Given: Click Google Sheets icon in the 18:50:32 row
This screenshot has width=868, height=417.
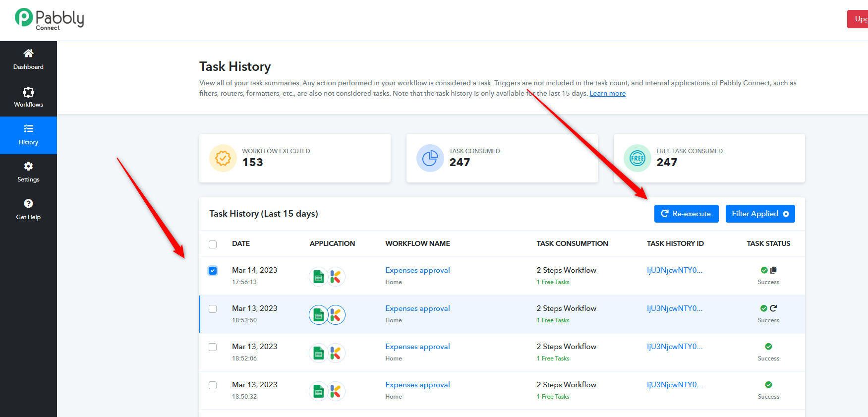Looking at the screenshot, I should [x=319, y=391].
